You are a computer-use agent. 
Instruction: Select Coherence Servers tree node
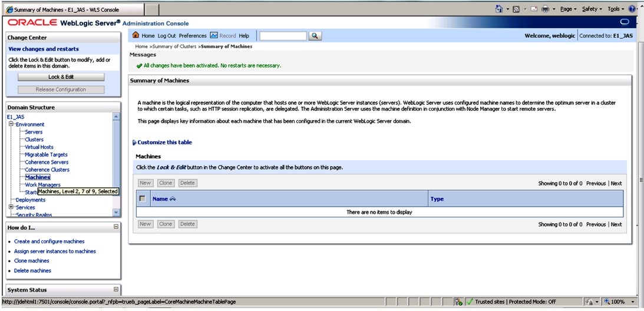[47, 163]
